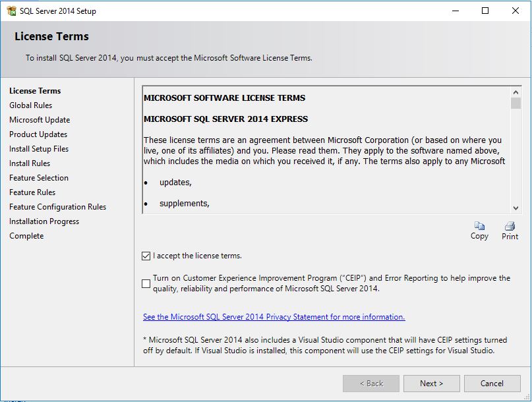Click the license text scrollbar thumb
Viewport: 532px width, 402px height.
tap(516, 103)
